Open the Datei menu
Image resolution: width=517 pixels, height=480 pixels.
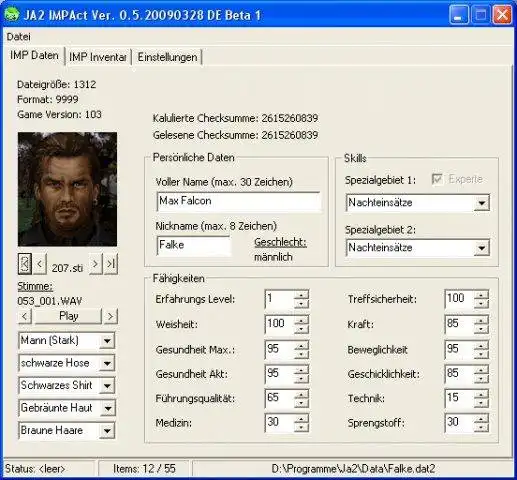tap(19, 37)
